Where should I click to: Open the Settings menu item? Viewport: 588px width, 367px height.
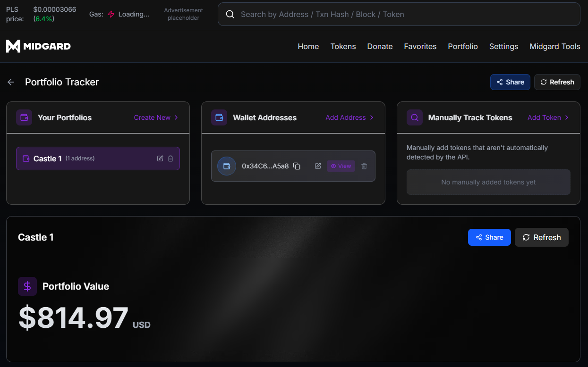(x=504, y=46)
